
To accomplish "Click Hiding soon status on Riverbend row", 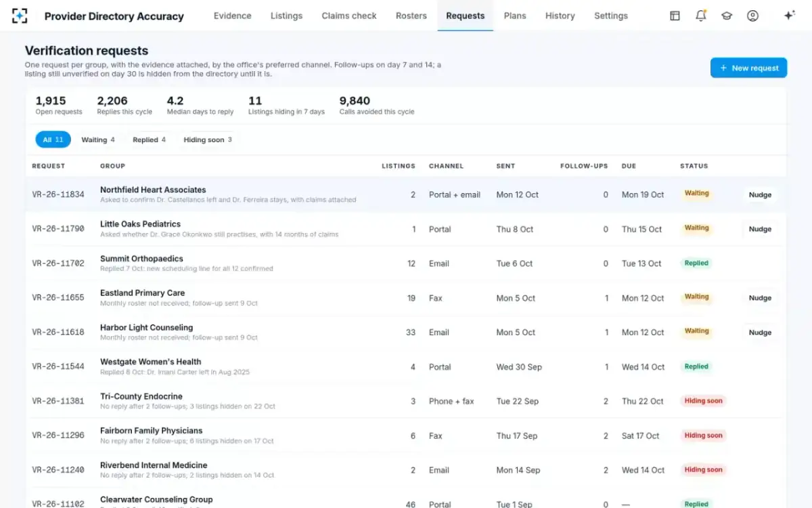I will tap(703, 470).
